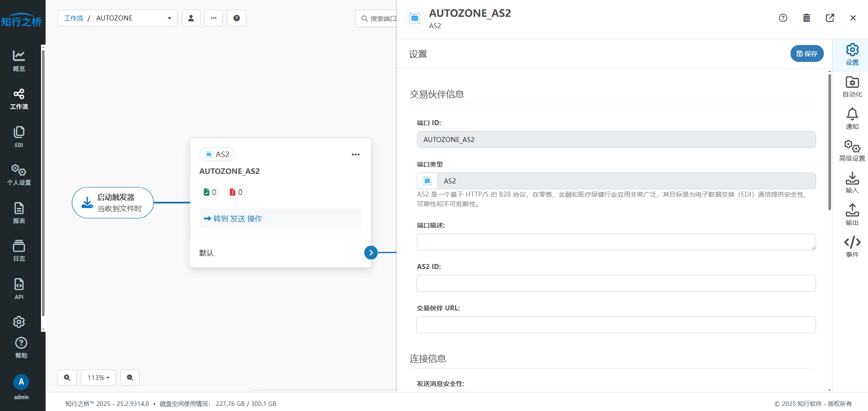Open the 日志 logs page
Image resolution: width=868 pixels, height=411 pixels.
pyautogui.click(x=19, y=251)
